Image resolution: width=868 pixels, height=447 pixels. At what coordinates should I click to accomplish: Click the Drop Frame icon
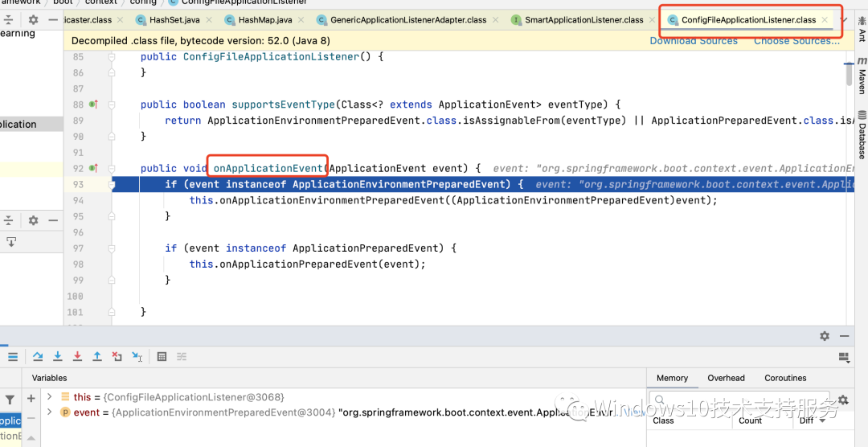117,357
